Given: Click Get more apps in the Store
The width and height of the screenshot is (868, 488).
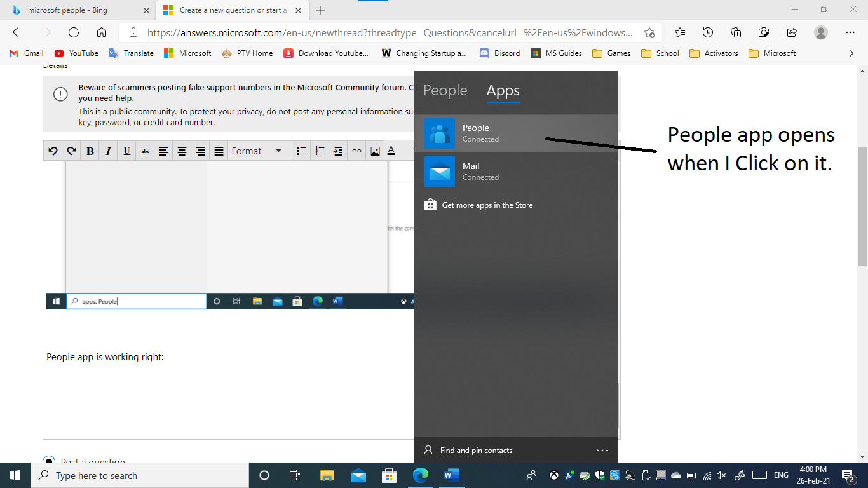Looking at the screenshot, I should click(478, 205).
